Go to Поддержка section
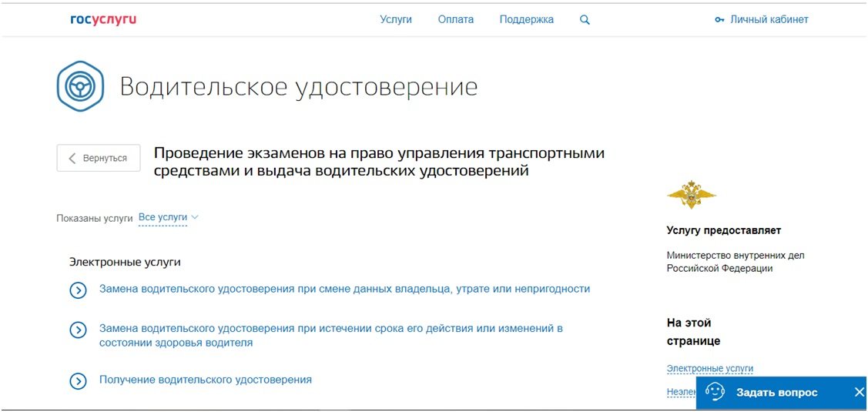Screen dimensions: 868x412 coord(526,20)
